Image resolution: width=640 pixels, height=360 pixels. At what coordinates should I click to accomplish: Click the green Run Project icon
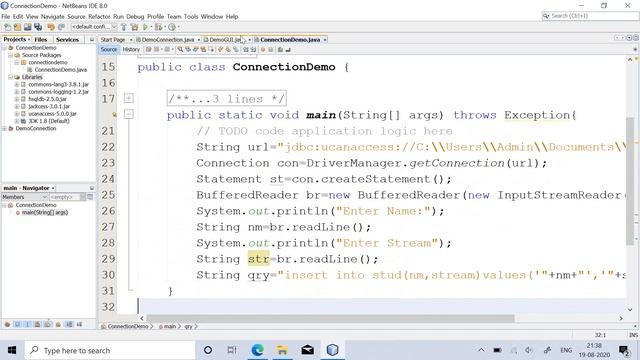[x=145, y=27]
